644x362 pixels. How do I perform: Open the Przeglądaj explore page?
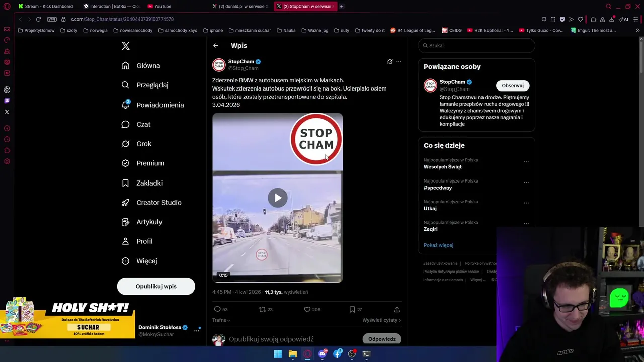coord(145,85)
